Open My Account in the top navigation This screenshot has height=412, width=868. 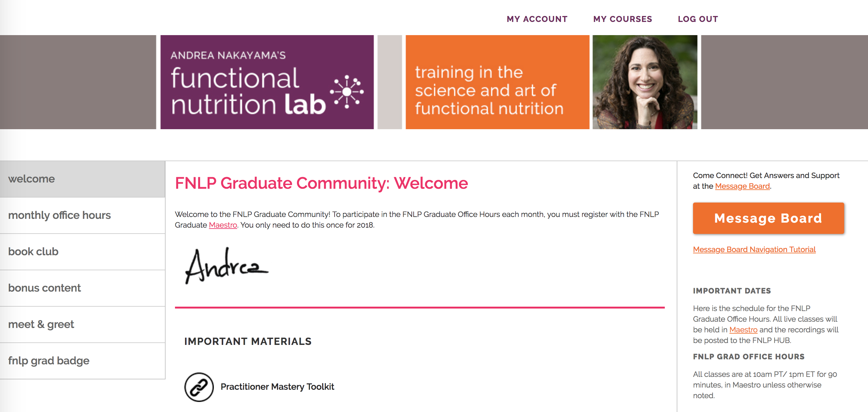click(x=537, y=19)
